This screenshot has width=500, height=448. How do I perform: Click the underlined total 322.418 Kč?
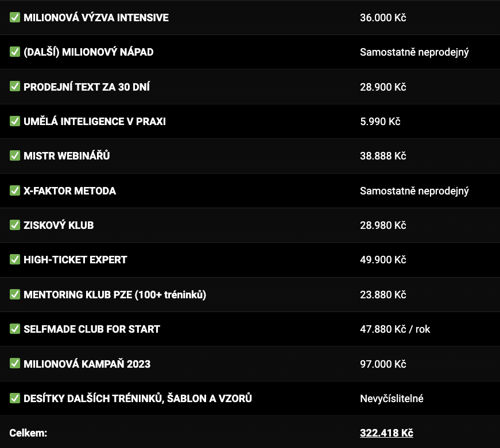(x=386, y=433)
